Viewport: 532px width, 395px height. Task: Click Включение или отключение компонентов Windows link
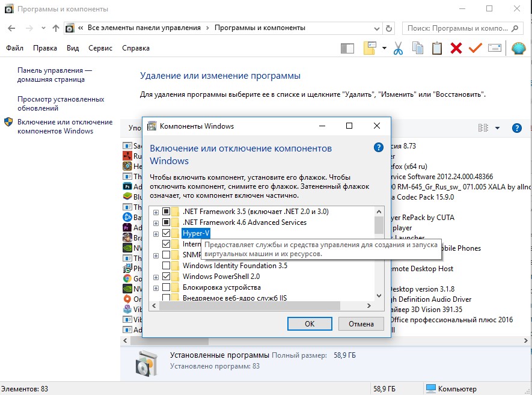coord(65,126)
